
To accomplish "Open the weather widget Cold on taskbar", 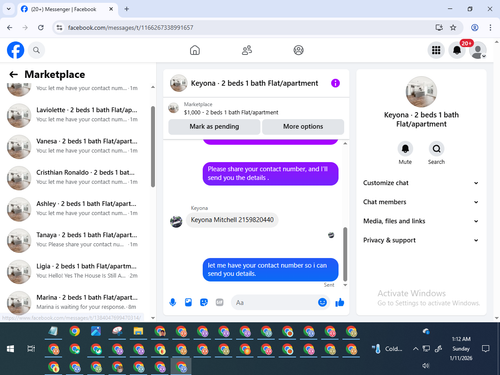I will pos(387,349).
